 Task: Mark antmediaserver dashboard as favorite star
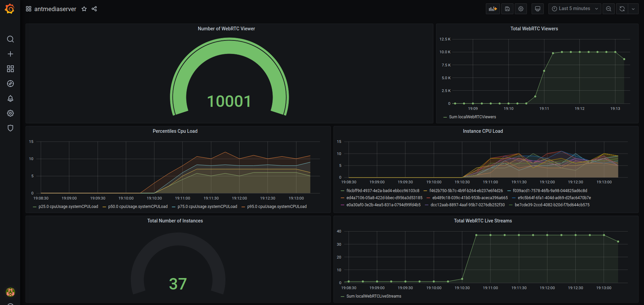(x=84, y=9)
